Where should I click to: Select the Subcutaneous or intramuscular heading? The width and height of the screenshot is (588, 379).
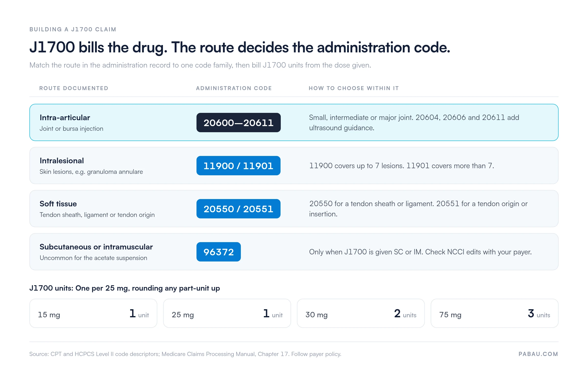tap(96, 247)
